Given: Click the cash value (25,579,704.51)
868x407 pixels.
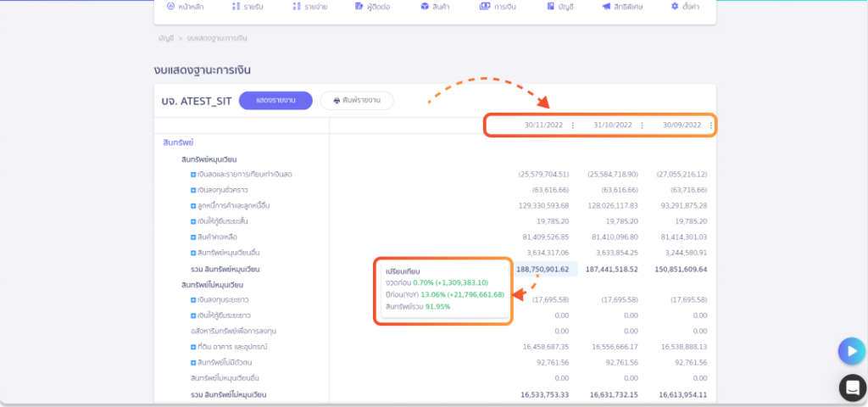Looking at the screenshot, I should click(x=543, y=175).
